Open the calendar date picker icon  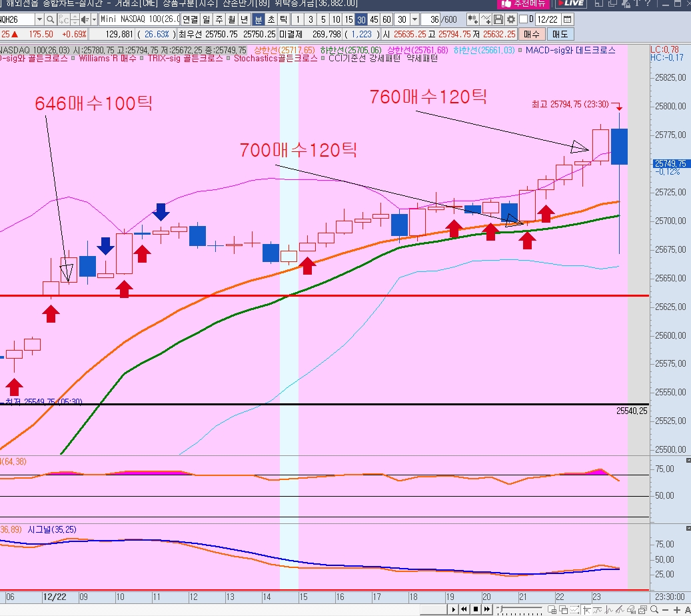[568, 20]
